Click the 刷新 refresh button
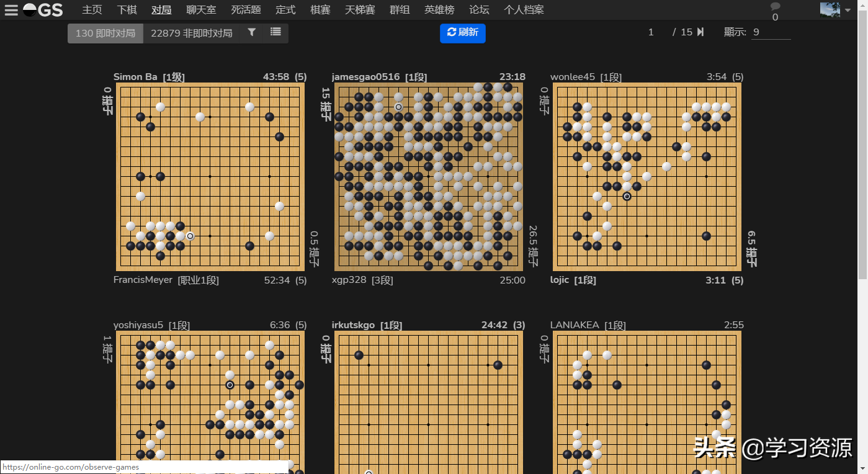868x474 pixels. click(x=463, y=33)
